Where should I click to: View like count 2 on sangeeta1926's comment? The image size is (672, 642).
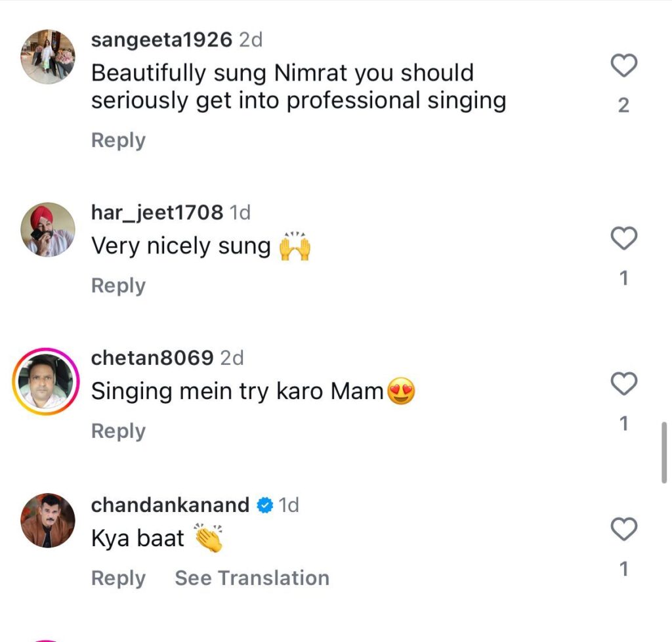point(623,106)
